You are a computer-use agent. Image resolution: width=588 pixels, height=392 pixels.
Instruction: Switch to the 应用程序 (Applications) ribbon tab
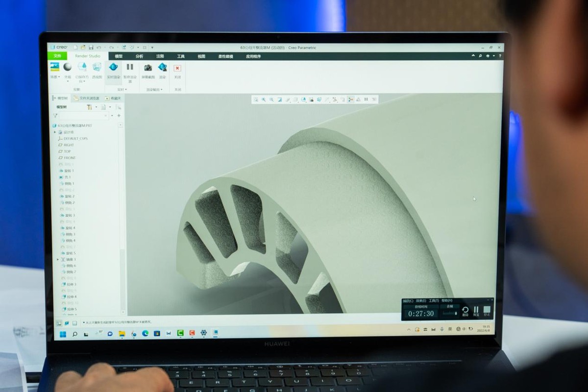point(253,56)
